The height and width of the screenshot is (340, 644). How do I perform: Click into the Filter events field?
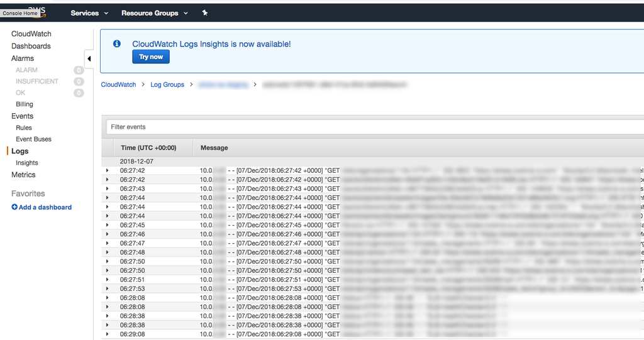tap(375, 127)
